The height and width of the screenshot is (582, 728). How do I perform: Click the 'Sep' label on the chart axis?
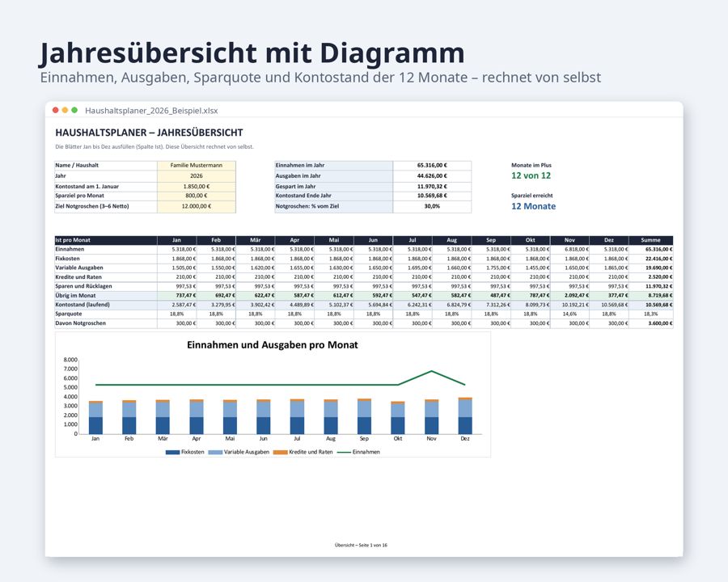pyautogui.click(x=364, y=439)
